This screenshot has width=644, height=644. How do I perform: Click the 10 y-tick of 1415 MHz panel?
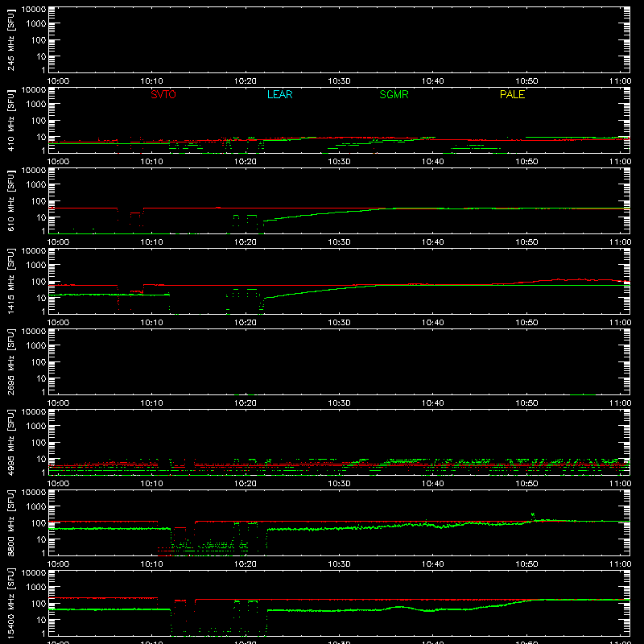(41, 298)
